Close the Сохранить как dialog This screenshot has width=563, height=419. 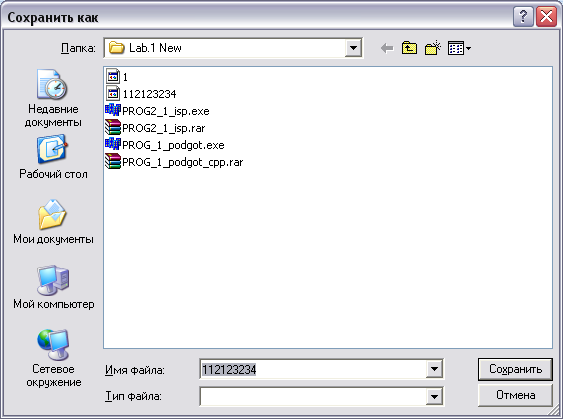tap(546, 17)
